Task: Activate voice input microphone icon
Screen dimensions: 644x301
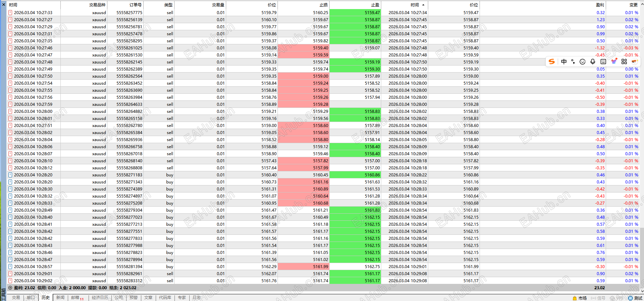Action: point(593,61)
